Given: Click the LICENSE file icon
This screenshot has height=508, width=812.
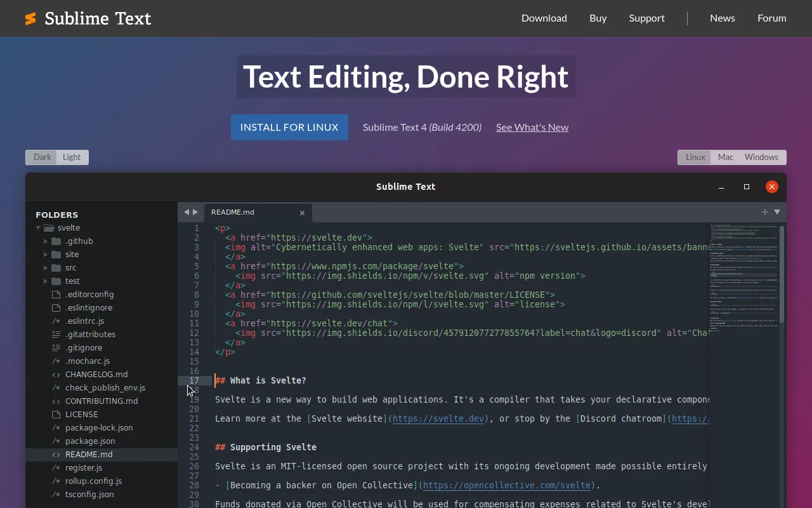Looking at the screenshot, I should 56,415.
